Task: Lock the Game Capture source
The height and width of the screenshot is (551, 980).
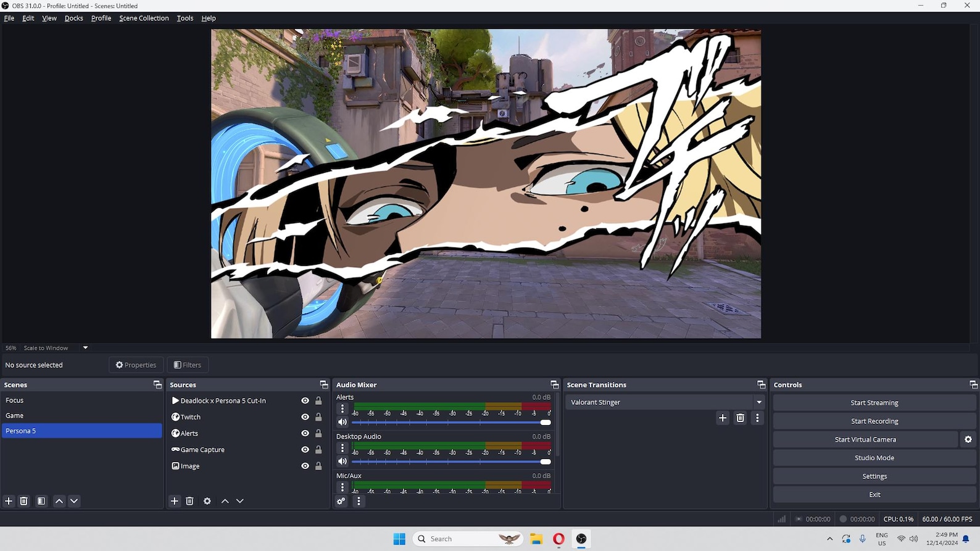Action: click(x=318, y=450)
